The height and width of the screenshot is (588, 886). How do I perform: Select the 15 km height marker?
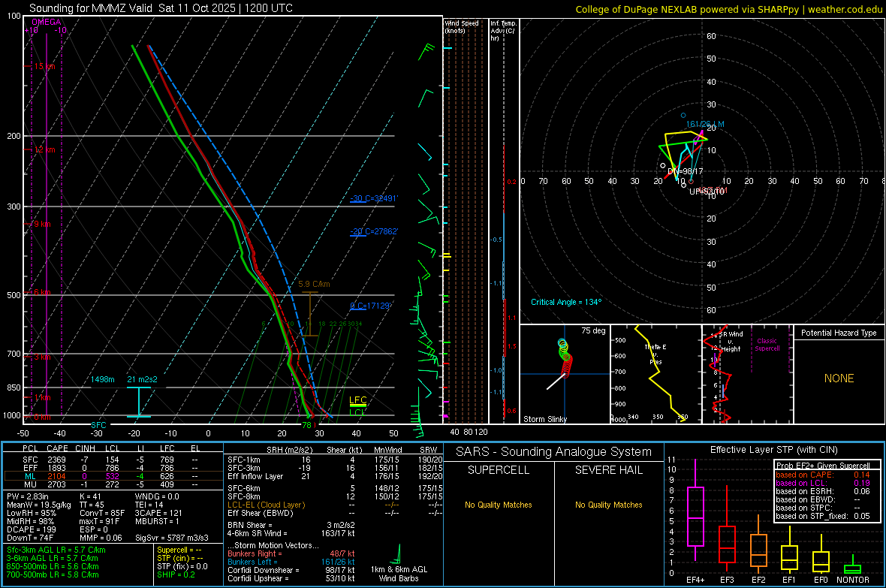(44, 66)
